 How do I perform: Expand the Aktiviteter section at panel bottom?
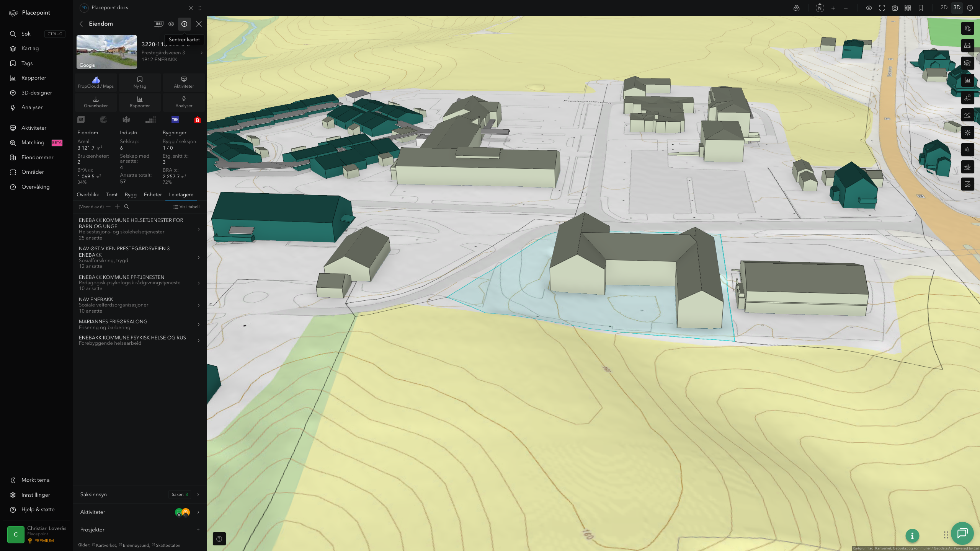140,512
